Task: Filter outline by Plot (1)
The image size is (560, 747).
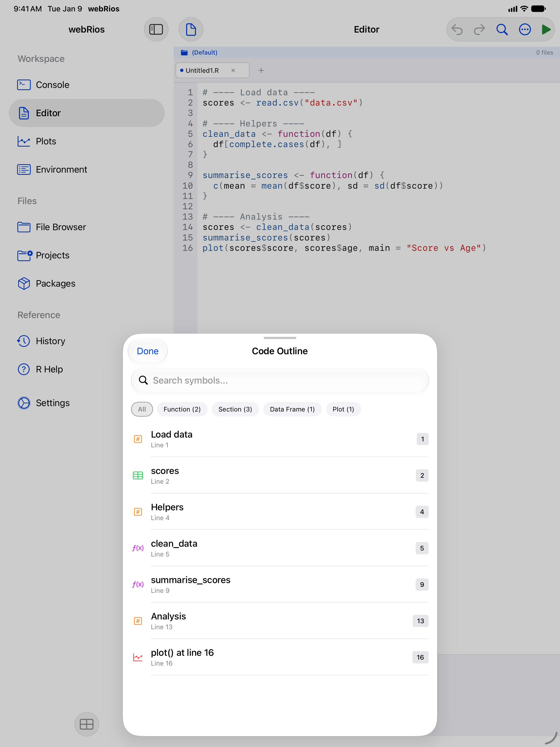Action: click(x=343, y=409)
